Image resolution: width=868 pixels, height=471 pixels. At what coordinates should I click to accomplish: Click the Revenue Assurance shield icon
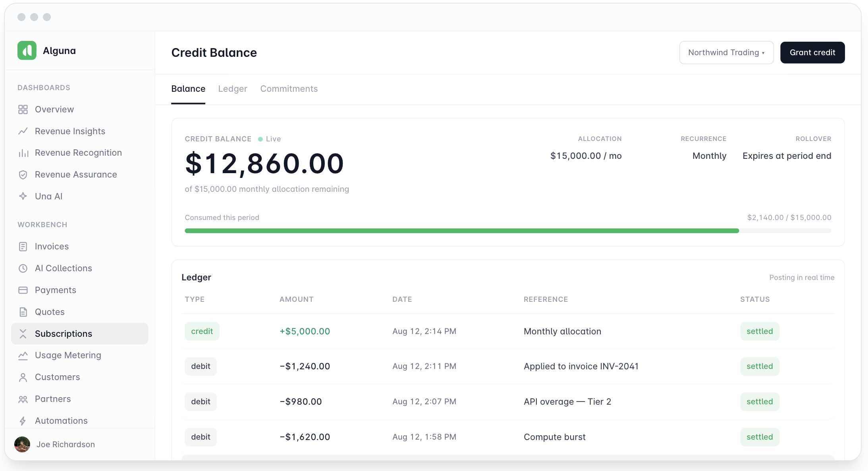point(23,175)
